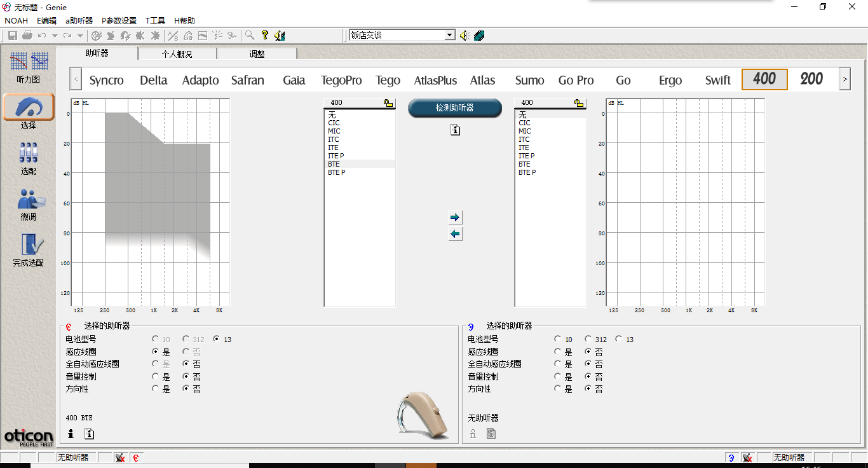Open the 听力图 audiogram step in sidebar
Viewport: 868px width, 468px height.
click(29, 67)
